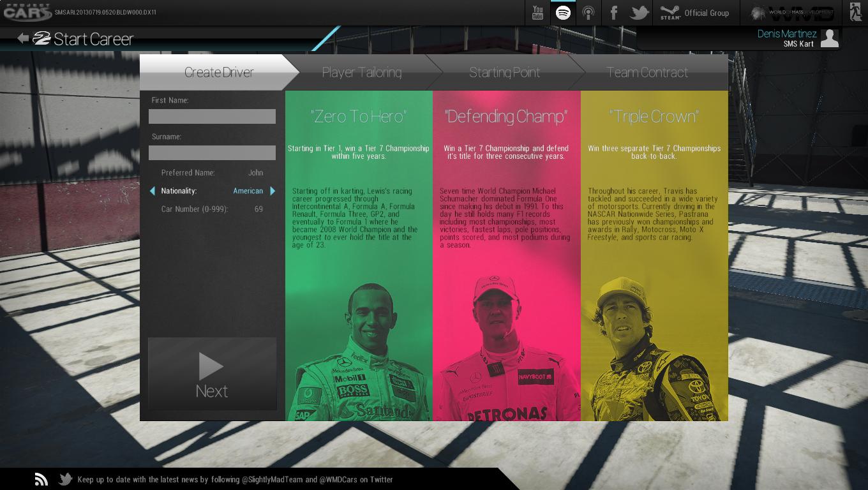
Task: Switch to the Create Driver tab
Action: pos(219,72)
